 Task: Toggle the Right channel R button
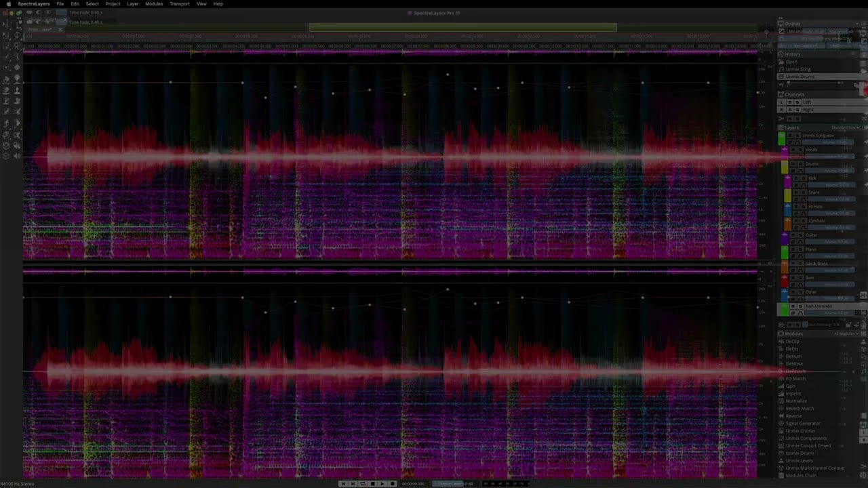click(782, 110)
